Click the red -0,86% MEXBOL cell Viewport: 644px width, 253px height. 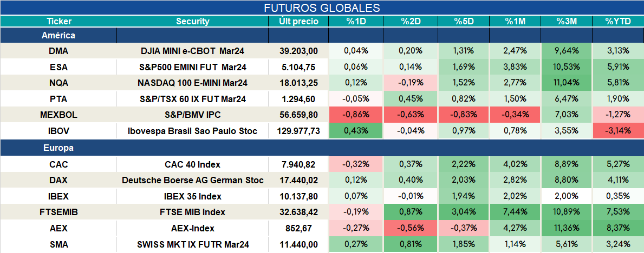point(356,115)
